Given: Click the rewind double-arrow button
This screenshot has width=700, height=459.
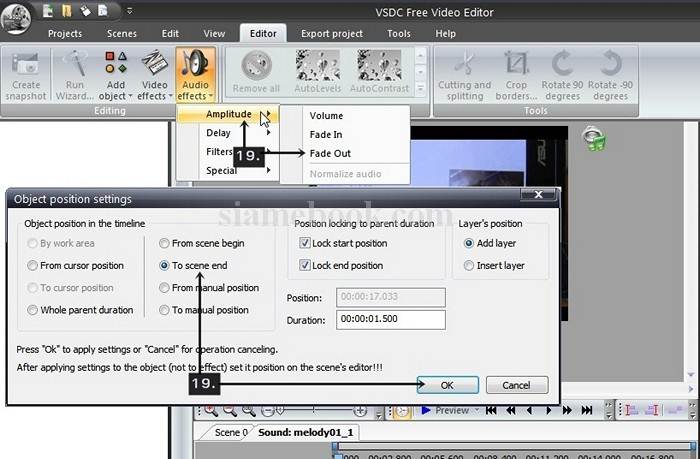Looking at the screenshot, I should pos(511,410).
